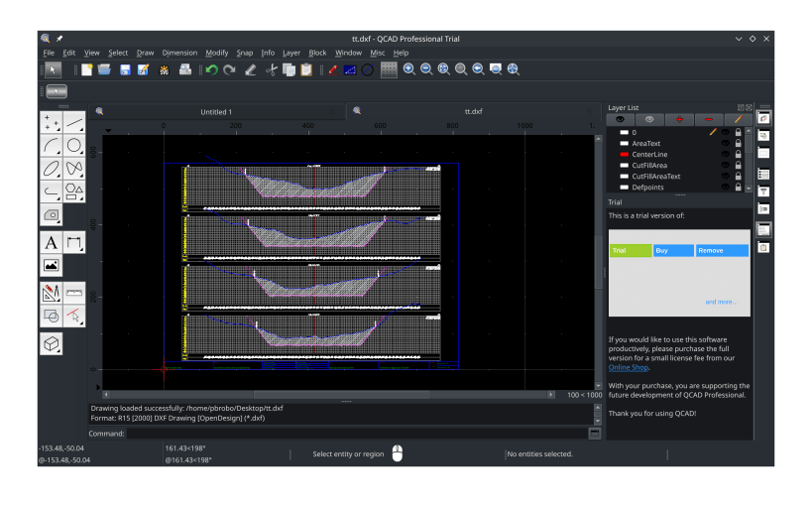Image resolution: width=812 pixels, height=511 pixels.
Task: Click the Save file icon
Action: pos(125,69)
